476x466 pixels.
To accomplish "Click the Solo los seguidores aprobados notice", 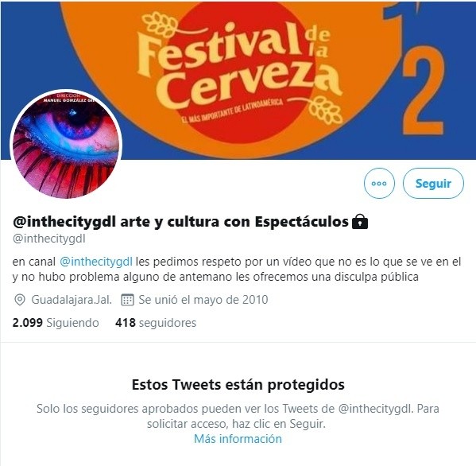I will (x=238, y=416).
